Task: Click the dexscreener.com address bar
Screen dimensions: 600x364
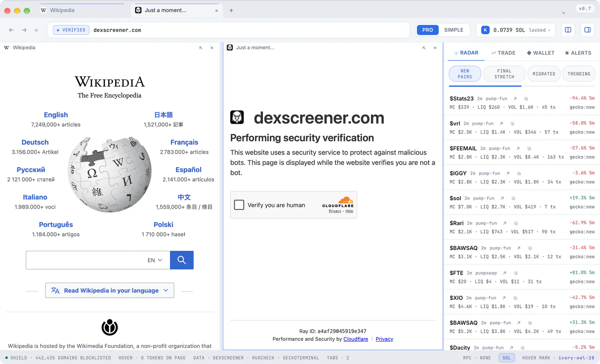Action: [228, 30]
